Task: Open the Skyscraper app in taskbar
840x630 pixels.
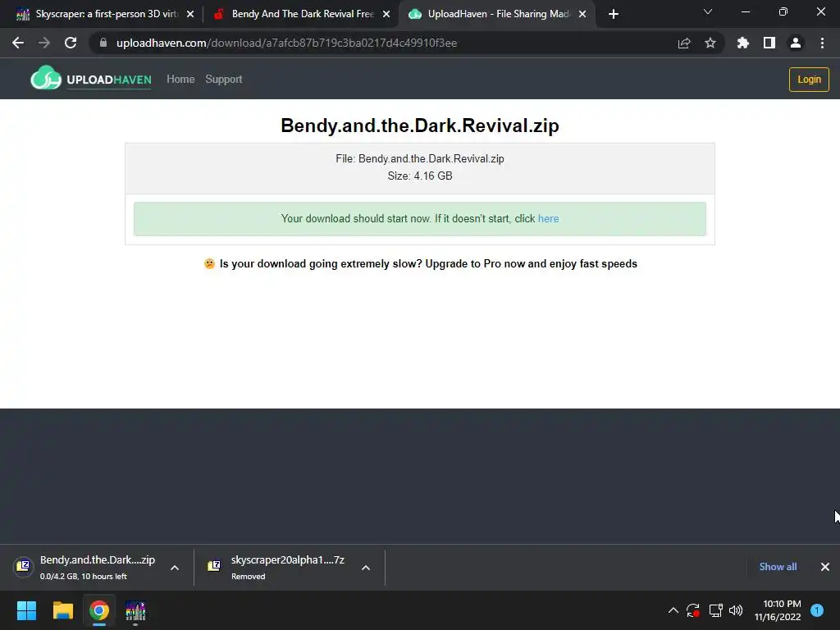Action: (x=135, y=610)
